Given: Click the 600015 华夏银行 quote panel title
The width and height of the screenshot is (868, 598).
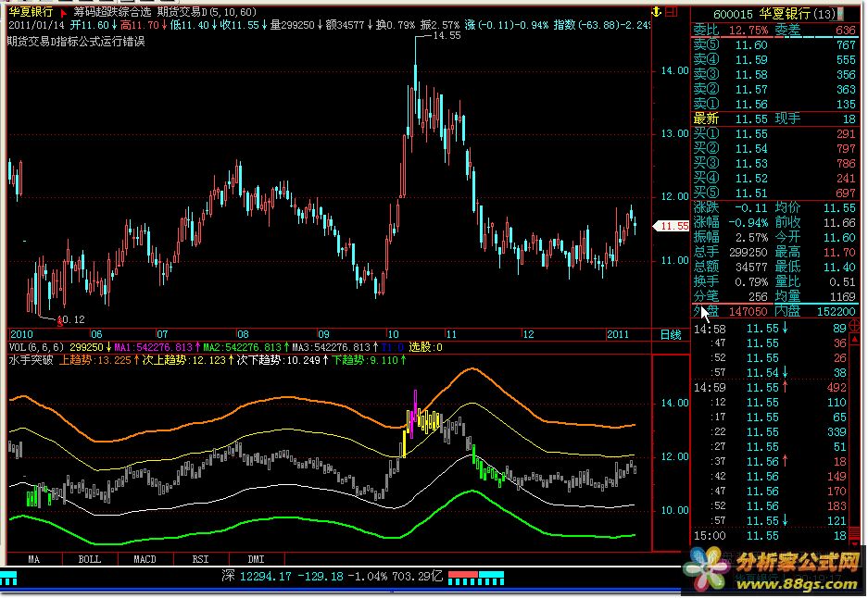Looking at the screenshot, I should point(774,13).
